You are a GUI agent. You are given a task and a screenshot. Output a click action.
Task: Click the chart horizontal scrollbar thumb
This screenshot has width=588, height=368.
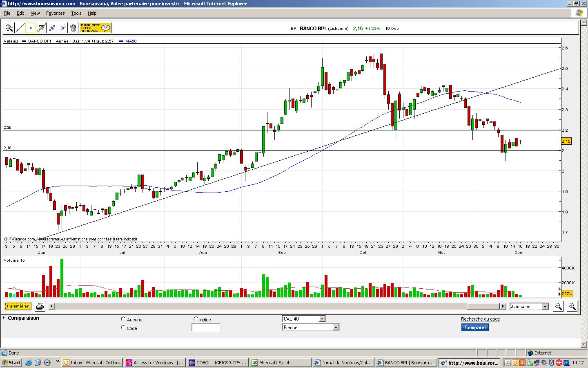tap(484, 306)
